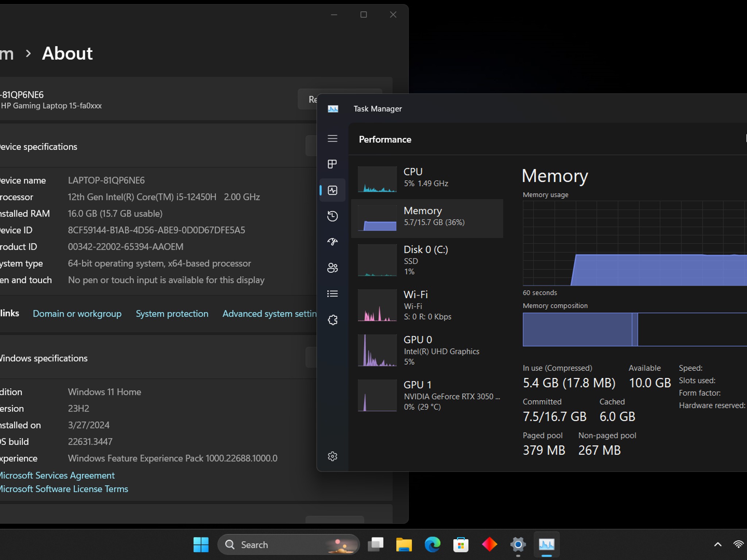Viewport: 747px width, 560px height.
Task: Click Committed value 7.5/16.7 GB
Action: (x=554, y=416)
